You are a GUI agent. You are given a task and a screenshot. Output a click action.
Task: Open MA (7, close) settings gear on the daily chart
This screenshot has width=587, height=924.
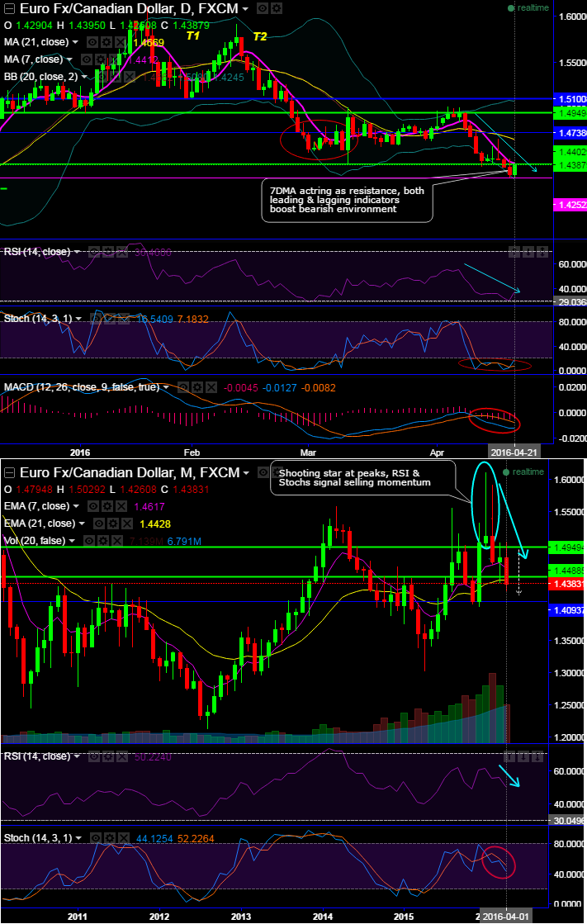click(x=100, y=59)
